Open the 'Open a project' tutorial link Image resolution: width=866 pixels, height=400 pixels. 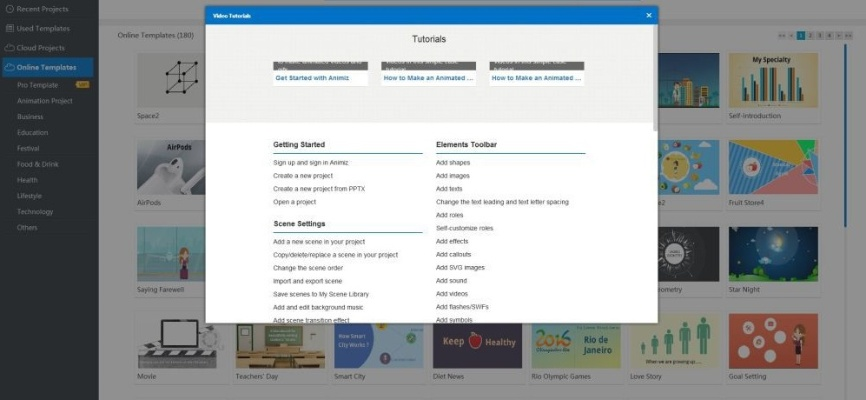[x=294, y=202]
